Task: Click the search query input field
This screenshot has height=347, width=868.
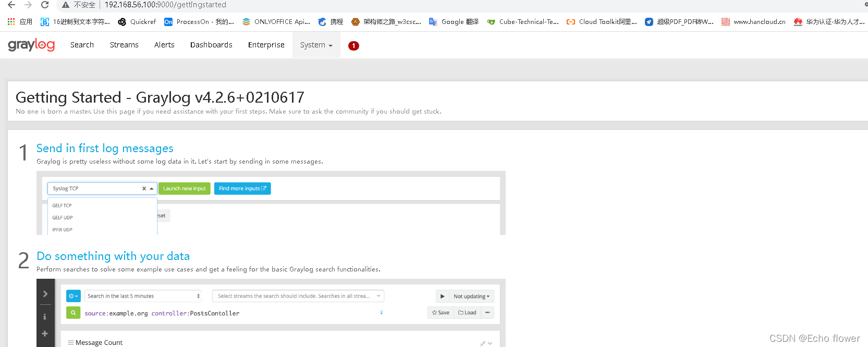Action: point(229,313)
